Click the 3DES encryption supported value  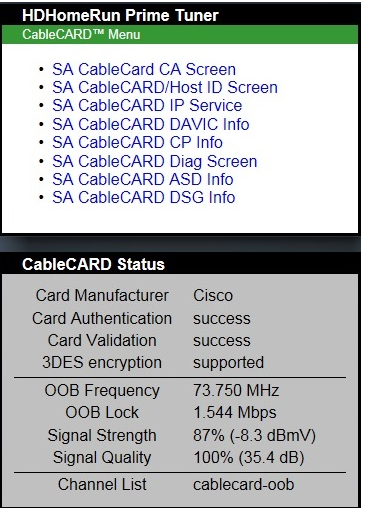(x=228, y=363)
